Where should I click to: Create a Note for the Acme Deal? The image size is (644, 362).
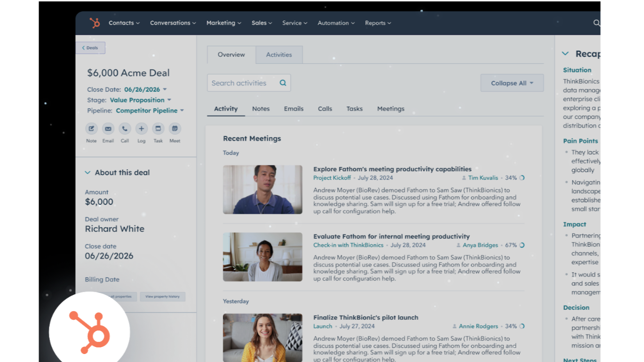point(91,128)
